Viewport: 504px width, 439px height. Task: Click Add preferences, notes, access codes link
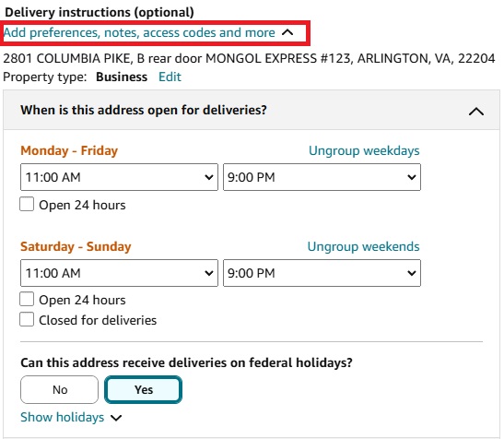pos(139,32)
